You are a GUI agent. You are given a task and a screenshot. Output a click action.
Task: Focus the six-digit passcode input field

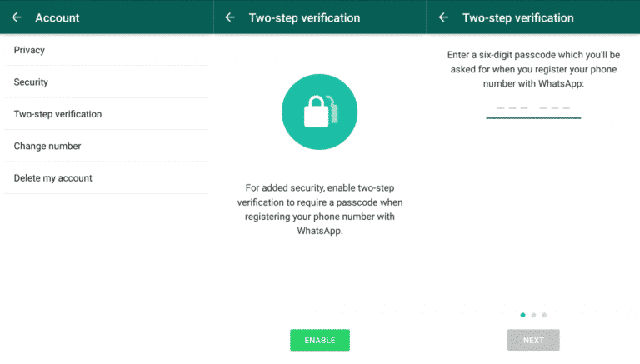pos(533,109)
